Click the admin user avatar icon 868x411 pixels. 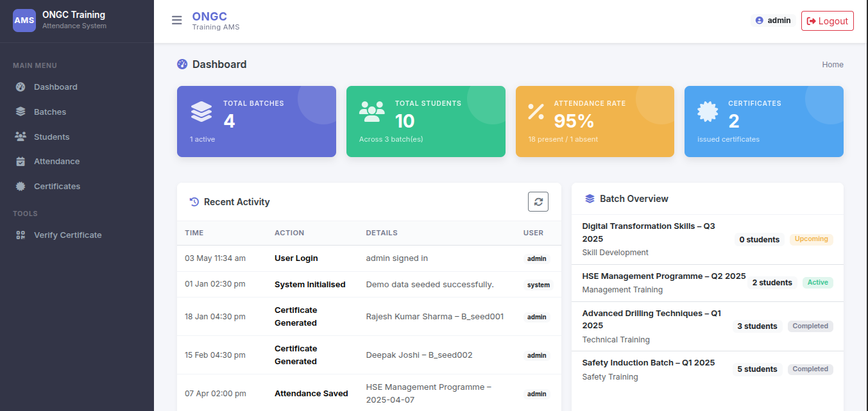coord(760,21)
